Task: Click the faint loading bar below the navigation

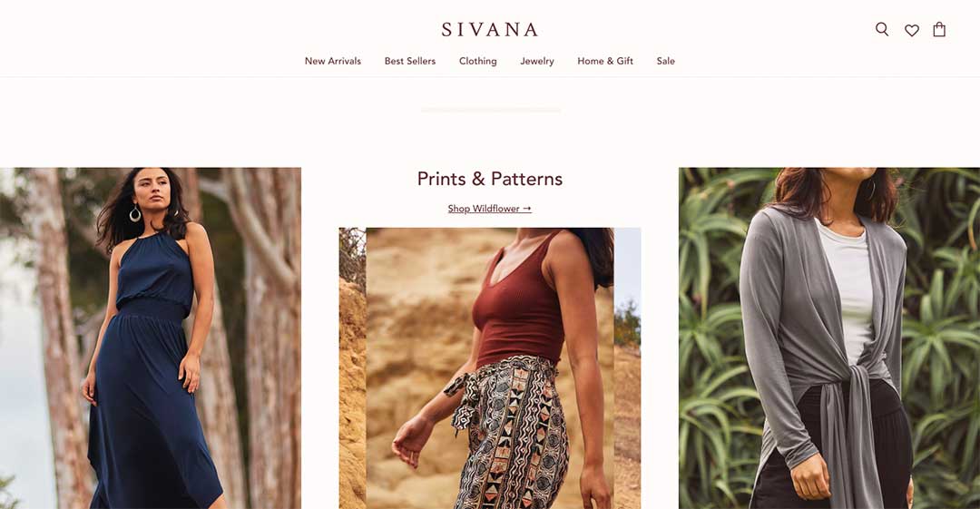Action: (x=491, y=110)
